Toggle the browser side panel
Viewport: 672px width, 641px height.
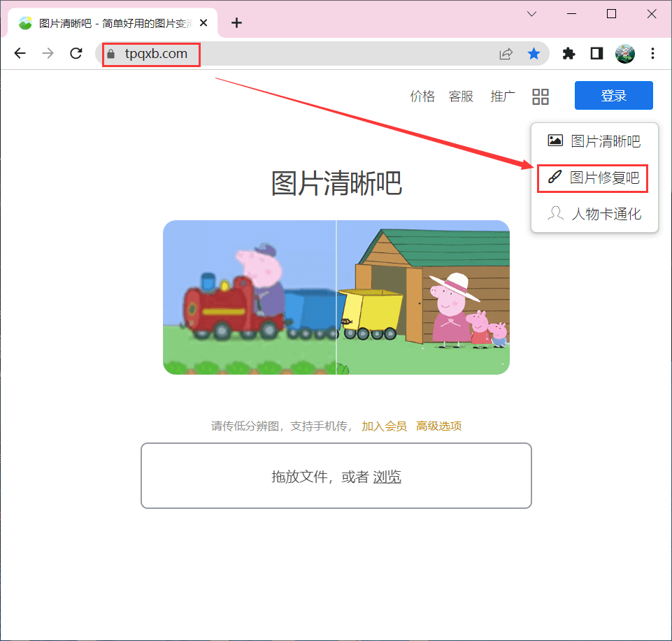click(x=596, y=54)
